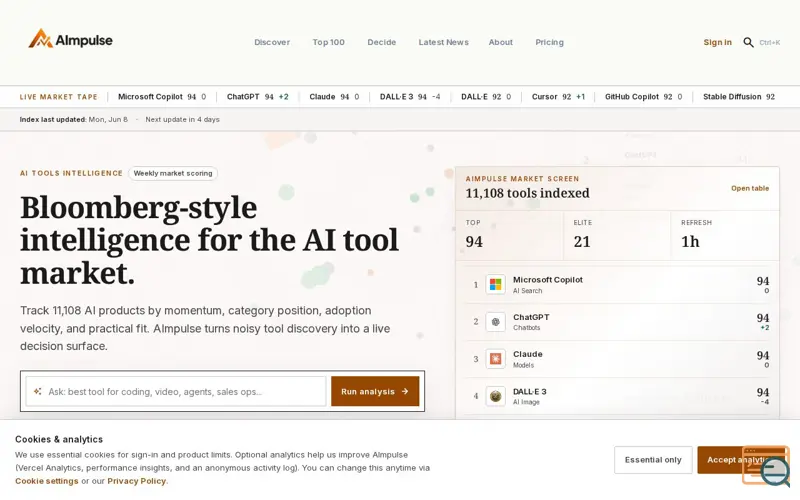Click the TOP 94 stat tile
800x500 pixels.
pos(509,235)
